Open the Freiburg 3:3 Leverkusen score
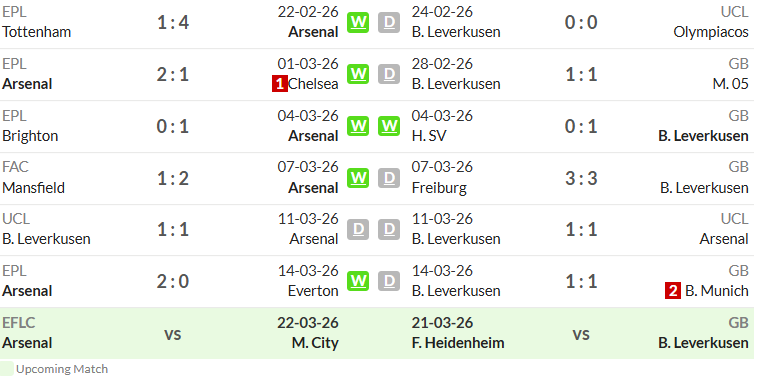Image resolution: width=762 pixels, height=388 pixels. pos(581,178)
